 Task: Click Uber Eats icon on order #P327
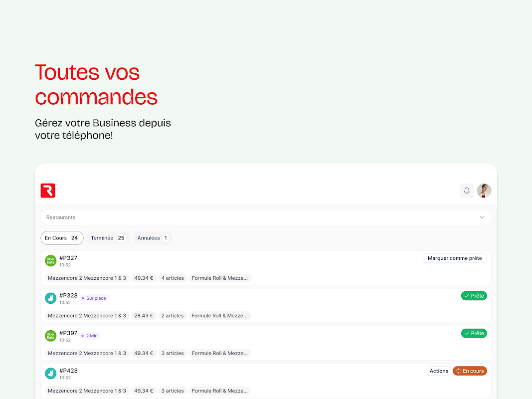pyautogui.click(x=50, y=260)
